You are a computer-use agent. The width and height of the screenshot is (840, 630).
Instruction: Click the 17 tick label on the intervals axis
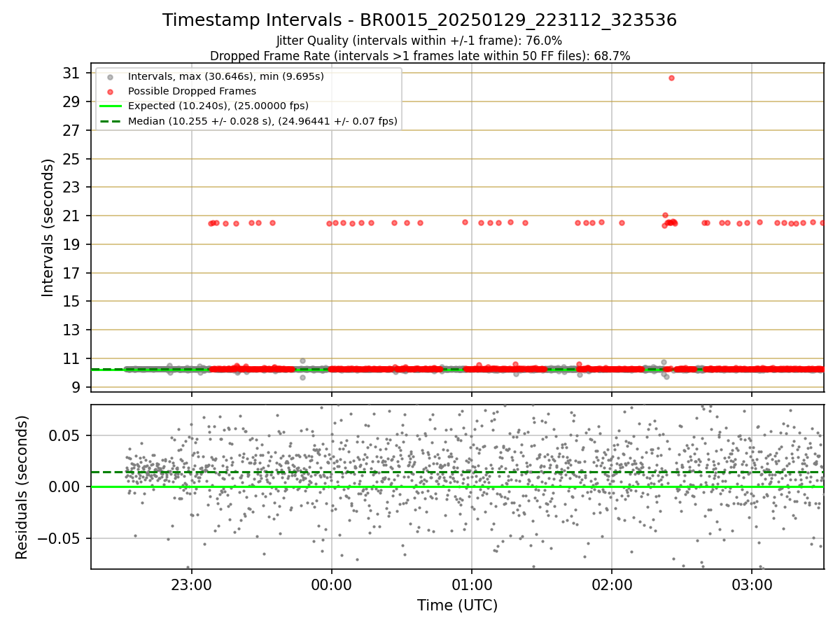72,273
